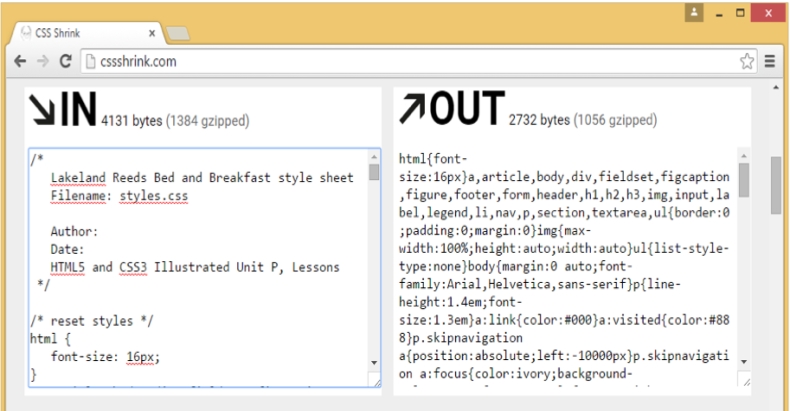Click the OUT area scroll up arrow
Viewport: 790px width, 411px height.
click(x=744, y=156)
